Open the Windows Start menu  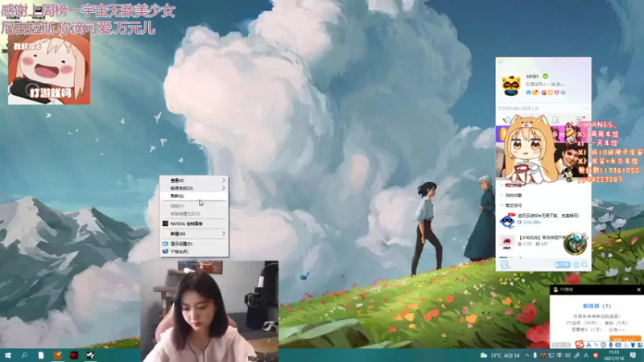(7, 355)
